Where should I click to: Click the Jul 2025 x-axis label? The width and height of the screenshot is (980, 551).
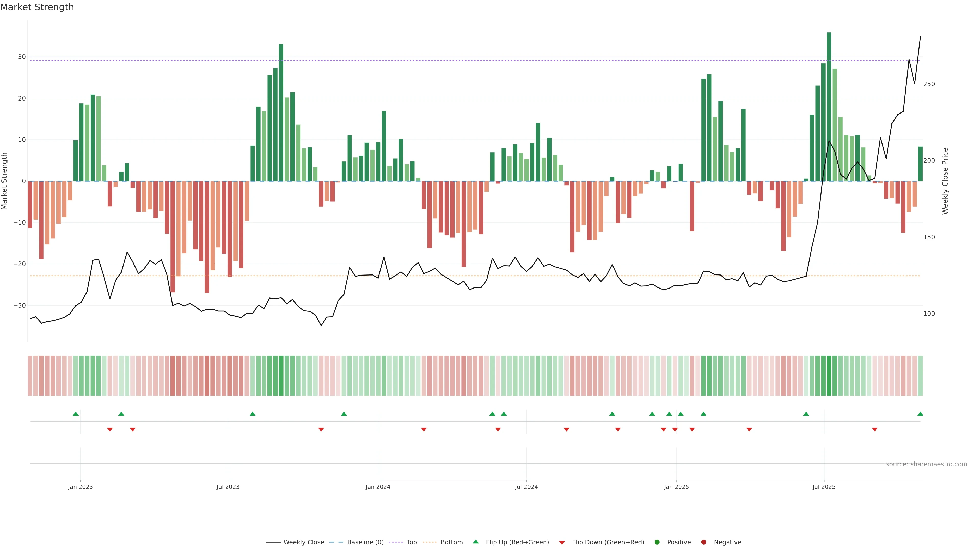[824, 487]
